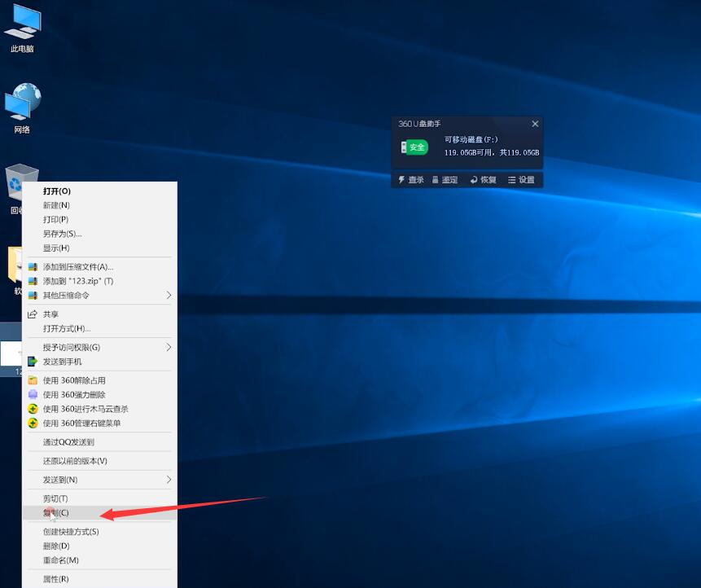
Task: Expand the 其他压缩命令 submenu arrow
Action: coord(169,295)
